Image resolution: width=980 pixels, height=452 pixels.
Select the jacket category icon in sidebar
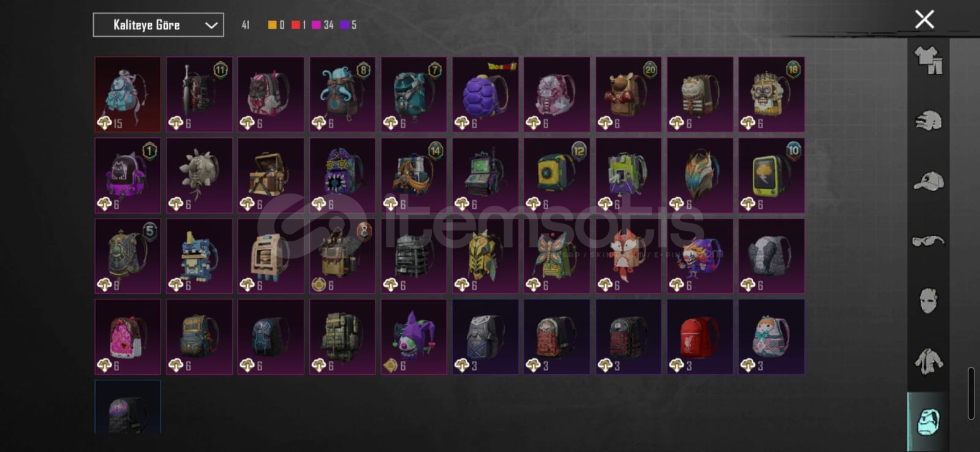(928, 361)
